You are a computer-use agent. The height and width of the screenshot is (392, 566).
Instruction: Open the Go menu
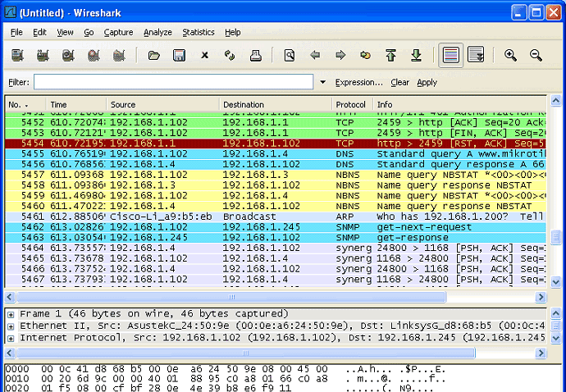click(89, 33)
